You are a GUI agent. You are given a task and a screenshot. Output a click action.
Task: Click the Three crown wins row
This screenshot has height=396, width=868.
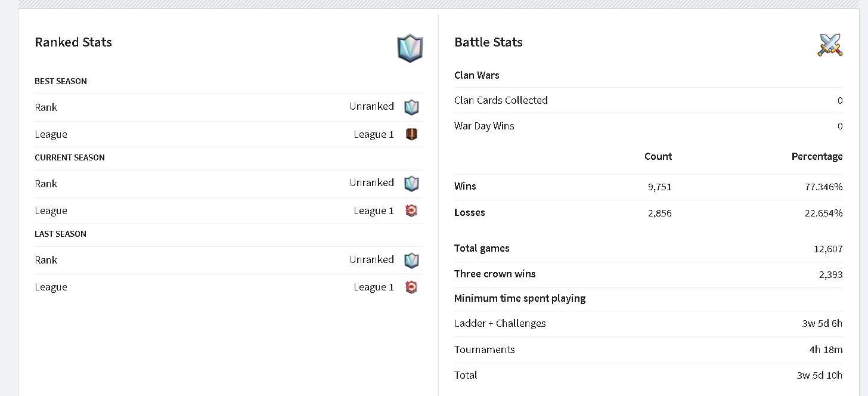(x=649, y=274)
